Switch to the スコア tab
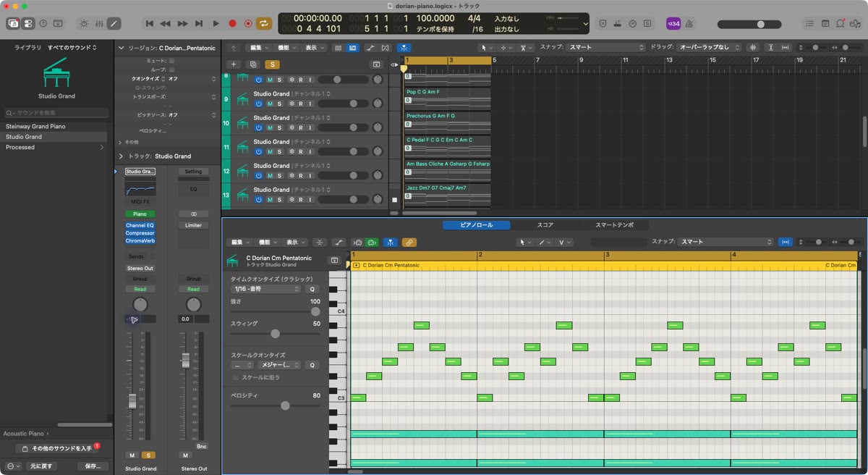Viewport: 868px width, 475px height. pyautogui.click(x=545, y=225)
